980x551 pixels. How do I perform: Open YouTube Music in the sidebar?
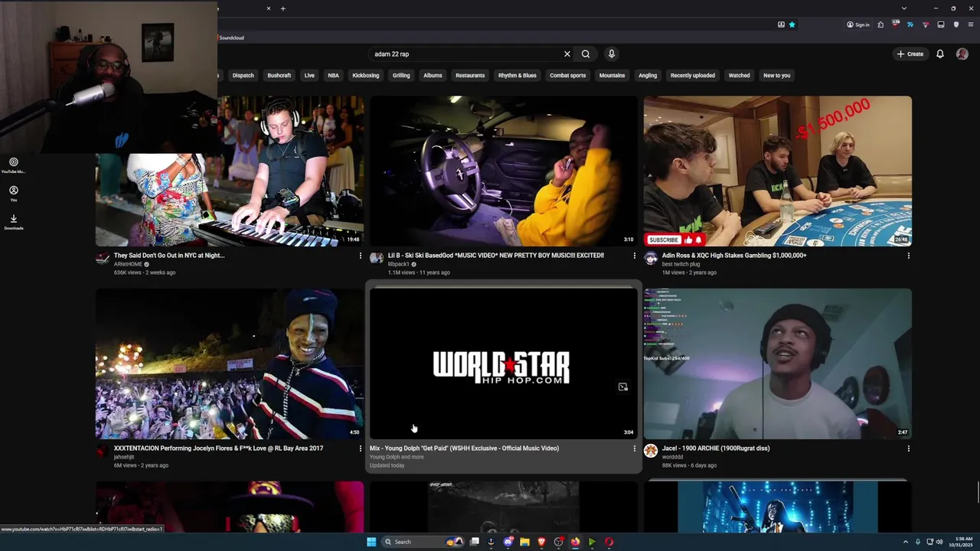point(14,165)
